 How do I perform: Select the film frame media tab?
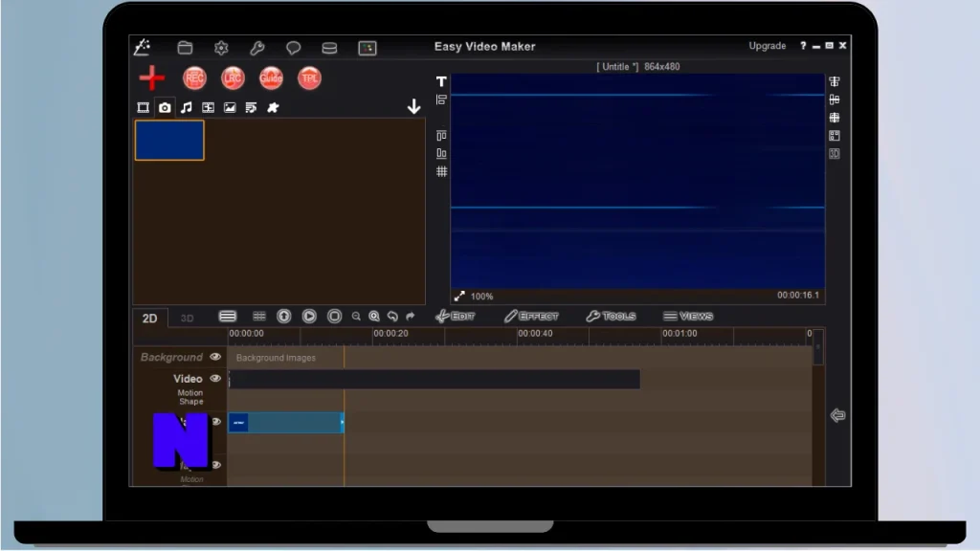click(x=208, y=107)
